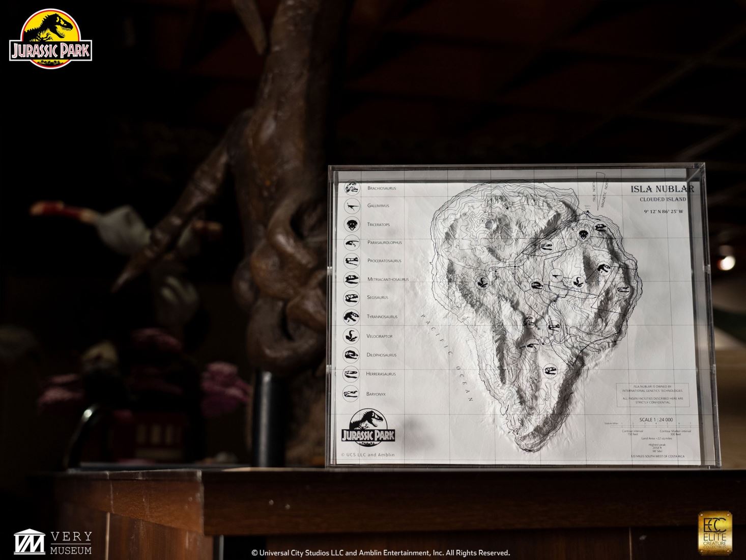Toggle the Herrerasaurus legend row
Screen dimensions: 746x560
click(351, 373)
